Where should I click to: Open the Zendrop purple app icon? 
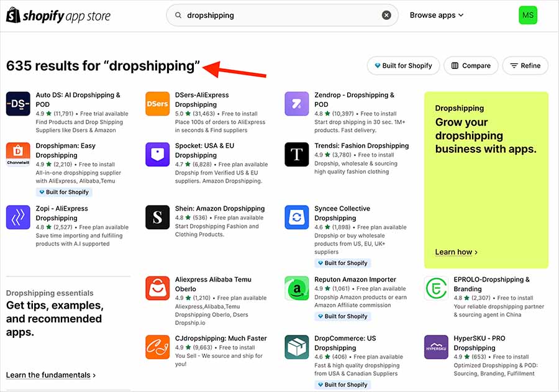click(297, 104)
